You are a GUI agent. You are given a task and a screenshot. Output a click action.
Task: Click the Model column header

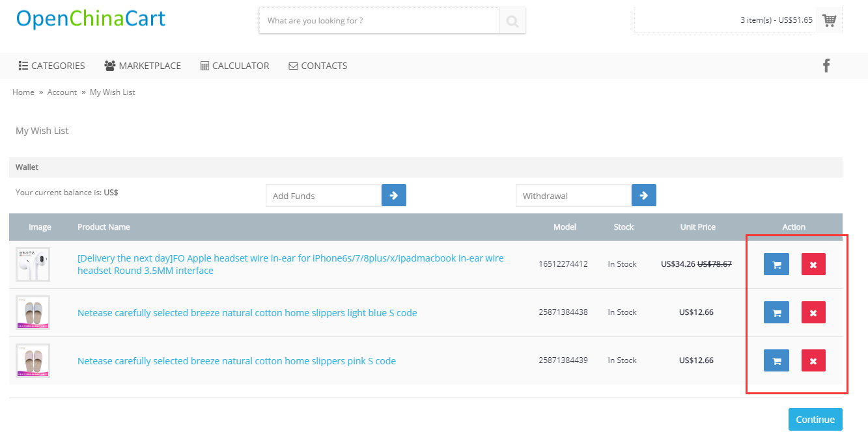click(x=565, y=227)
